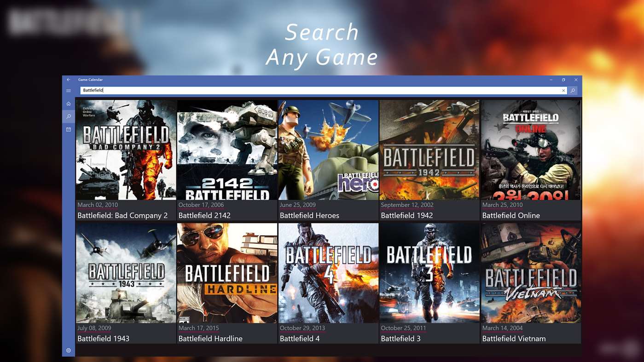Image resolution: width=644 pixels, height=362 pixels.
Task: Open Battlefield 3 cover art
Action: pyautogui.click(x=429, y=273)
